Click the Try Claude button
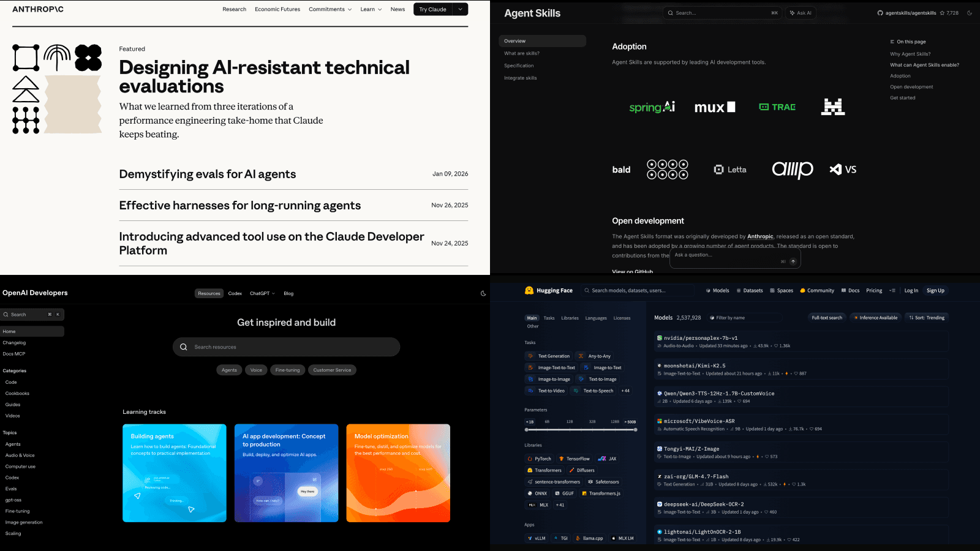Screen dimensions: 980x551 click(x=433, y=9)
